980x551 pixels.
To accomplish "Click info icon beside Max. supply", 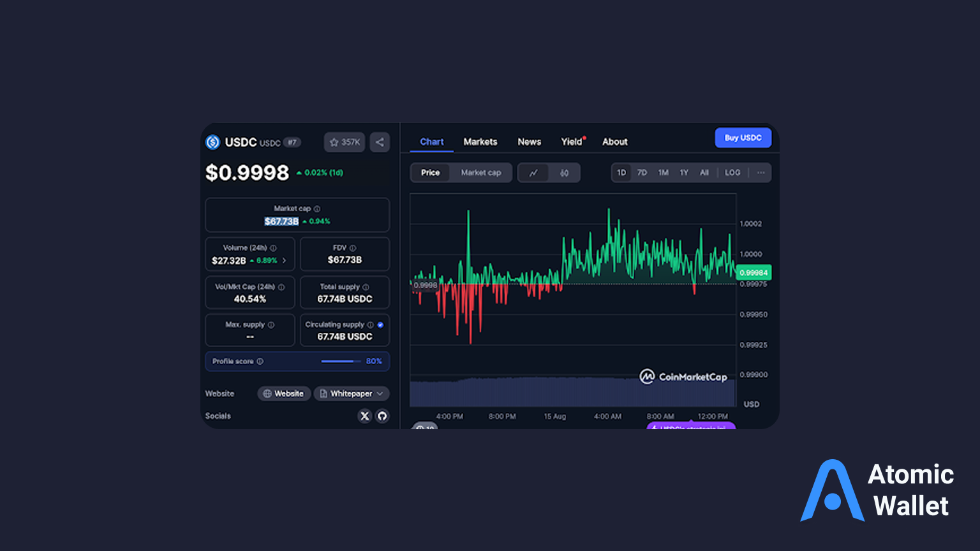I will [x=271, y=325].
